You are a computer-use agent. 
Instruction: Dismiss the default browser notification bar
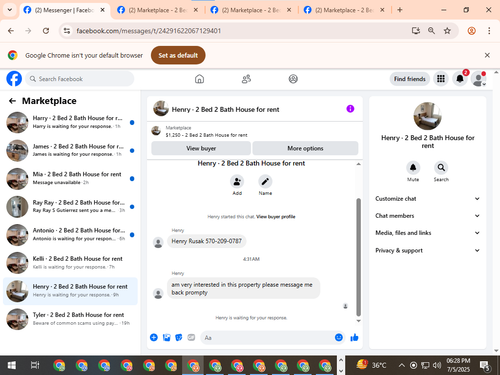[487, 55]
